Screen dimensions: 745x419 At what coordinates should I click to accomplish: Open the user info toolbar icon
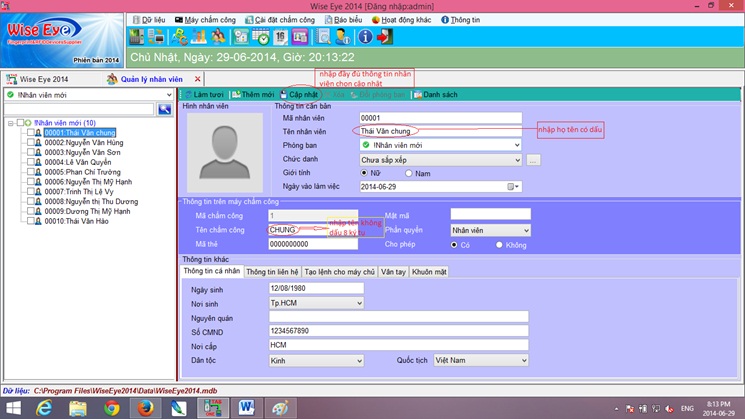click(342, 37)
